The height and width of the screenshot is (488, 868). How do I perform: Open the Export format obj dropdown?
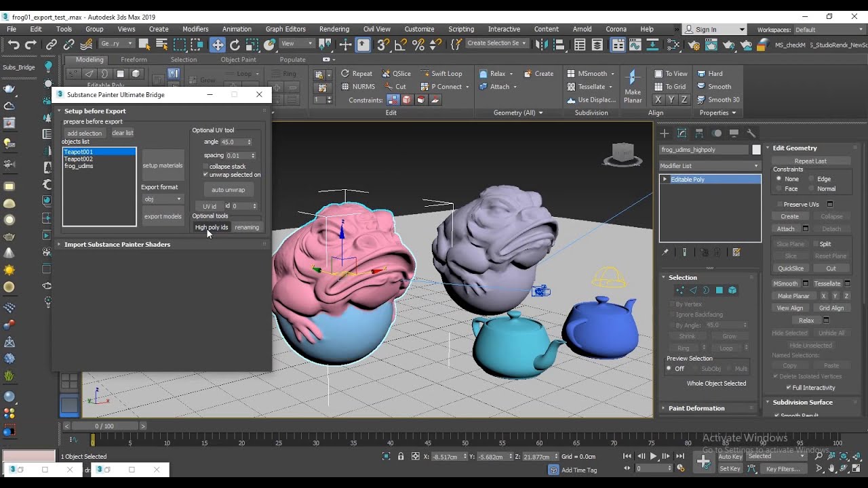(x=163, y=199)
